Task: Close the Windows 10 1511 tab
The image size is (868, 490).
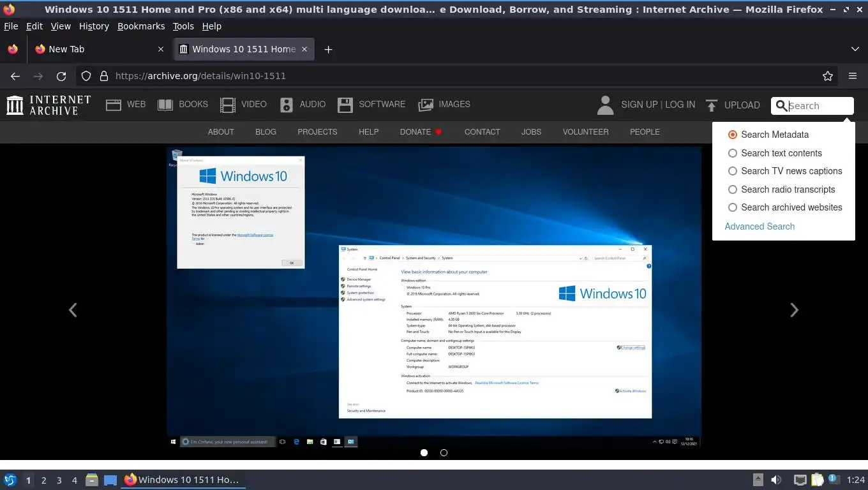Action: coord(304,49)
